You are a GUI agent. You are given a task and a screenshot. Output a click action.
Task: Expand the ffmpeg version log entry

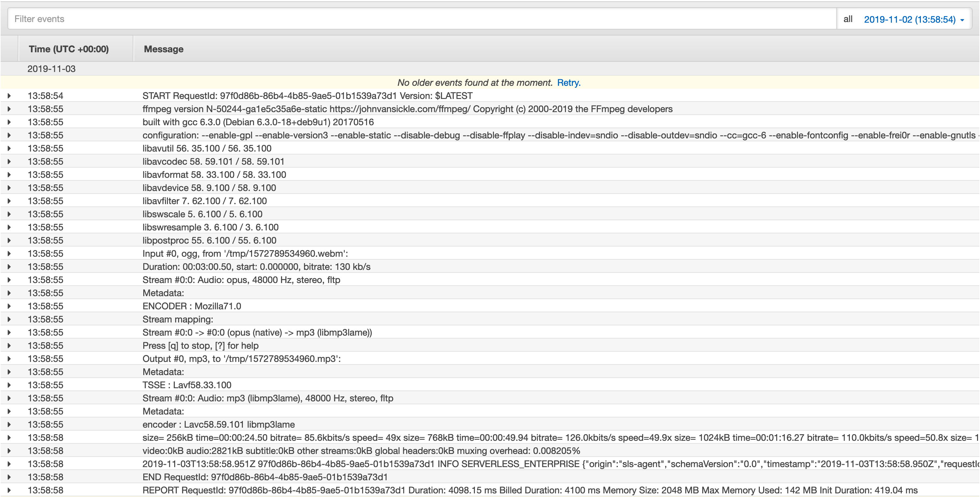pyautogui.click(x=9, y=109)
